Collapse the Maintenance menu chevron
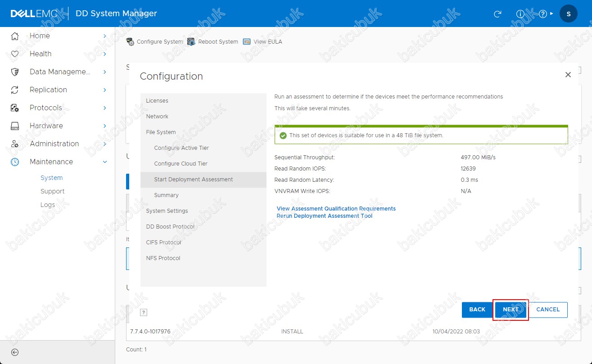This screenshot has height=364, width=592. tap(105, 162)
